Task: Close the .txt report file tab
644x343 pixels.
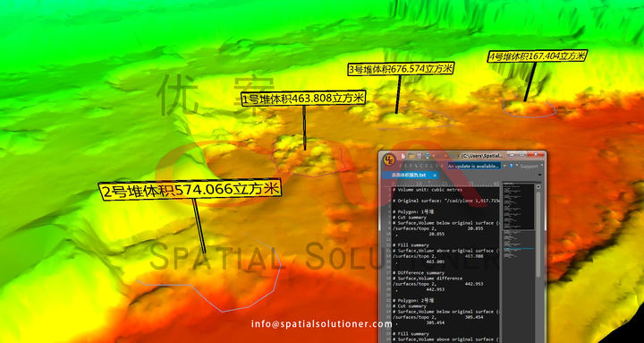Action: [x=435, y=176]
